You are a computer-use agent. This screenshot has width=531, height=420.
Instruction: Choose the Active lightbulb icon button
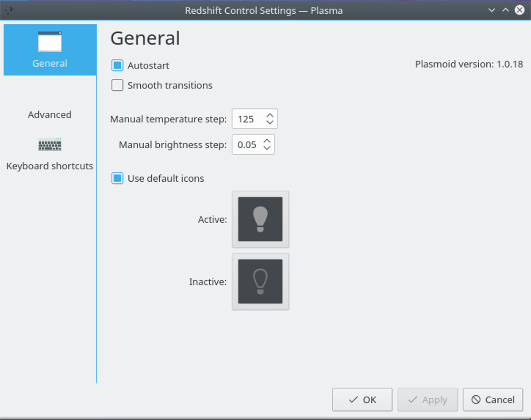tap(260, 219)
